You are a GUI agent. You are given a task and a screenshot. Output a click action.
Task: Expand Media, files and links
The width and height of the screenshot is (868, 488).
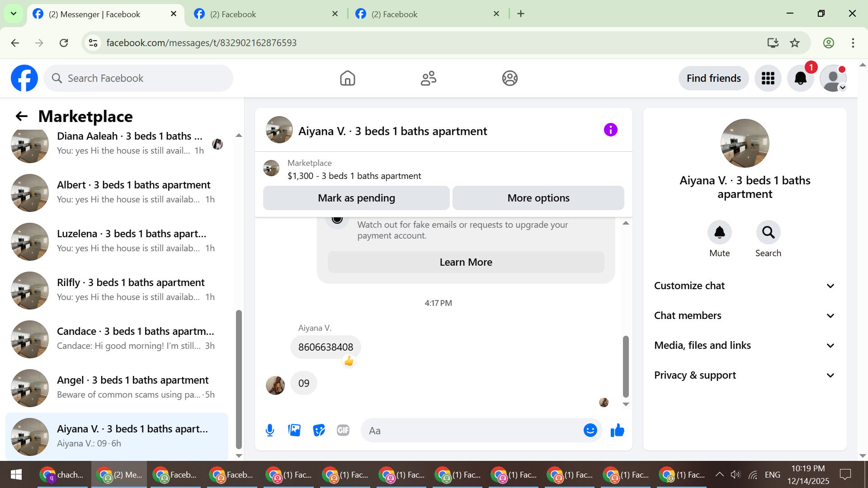click(x=745, y=345)
